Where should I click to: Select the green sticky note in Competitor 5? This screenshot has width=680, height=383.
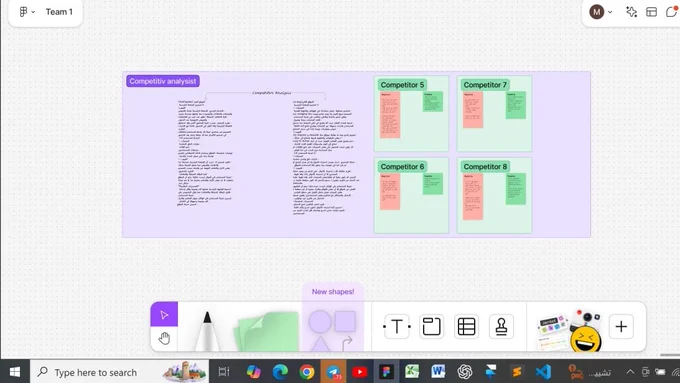[432, 101]
